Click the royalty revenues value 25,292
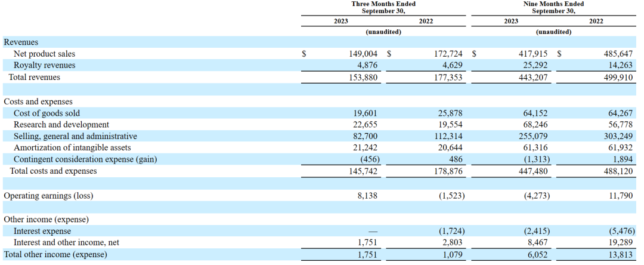 tap(536, 65)
